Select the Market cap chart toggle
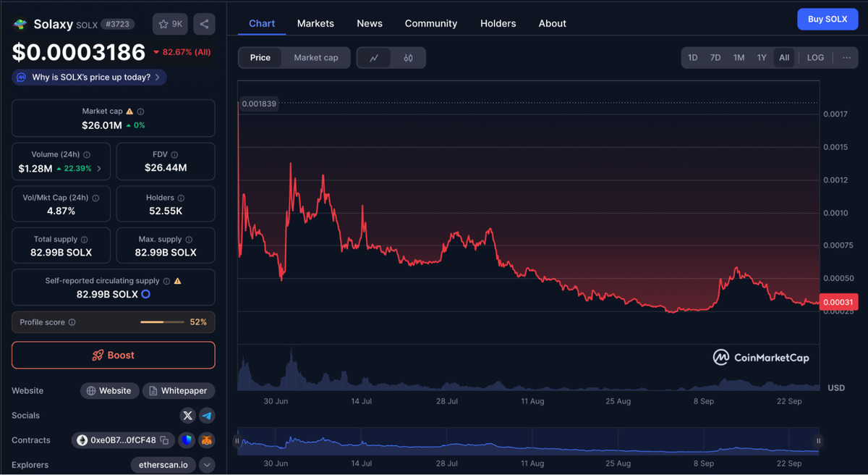 coord(316,58)
